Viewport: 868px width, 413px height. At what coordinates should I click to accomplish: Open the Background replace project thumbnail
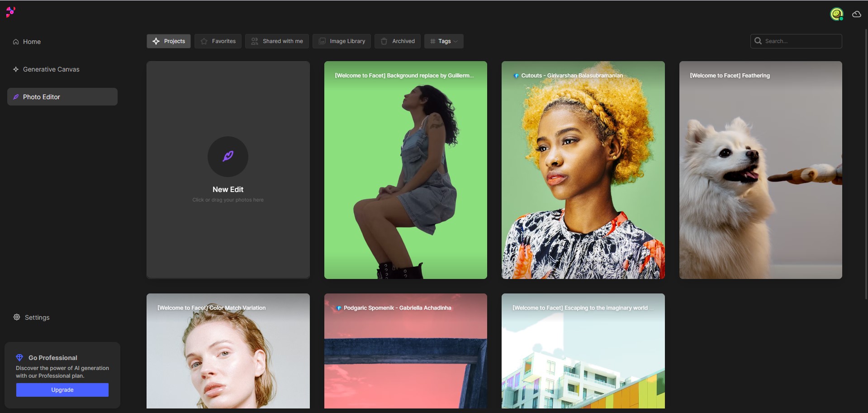(405, 170)
